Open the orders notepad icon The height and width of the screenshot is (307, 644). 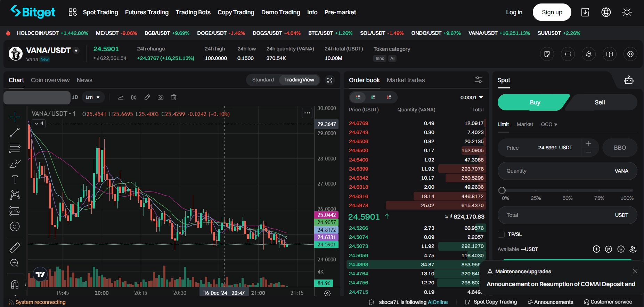click(x=547, y=54)
